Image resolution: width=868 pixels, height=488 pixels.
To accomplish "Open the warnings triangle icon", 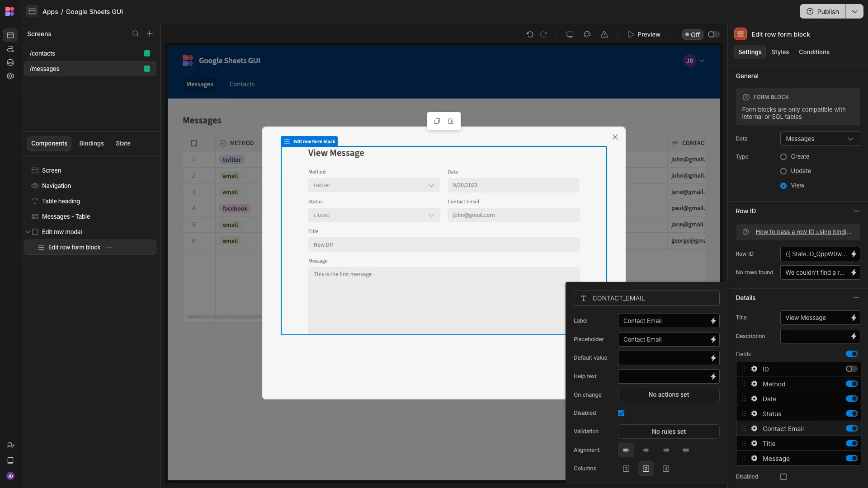I will pyautogui.click(x=604, y=34).
